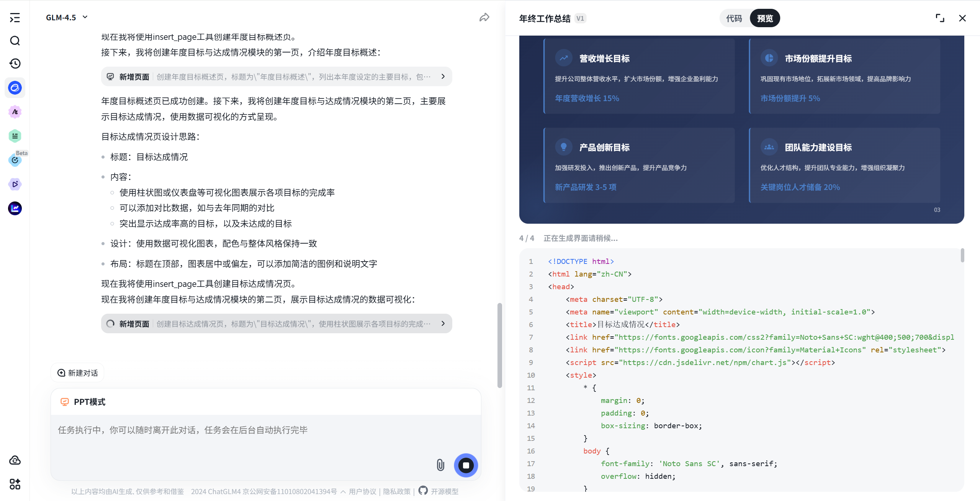Stop generation with the stop button
Viewport: 980px width, 501px height.
[x=466, y=465]
